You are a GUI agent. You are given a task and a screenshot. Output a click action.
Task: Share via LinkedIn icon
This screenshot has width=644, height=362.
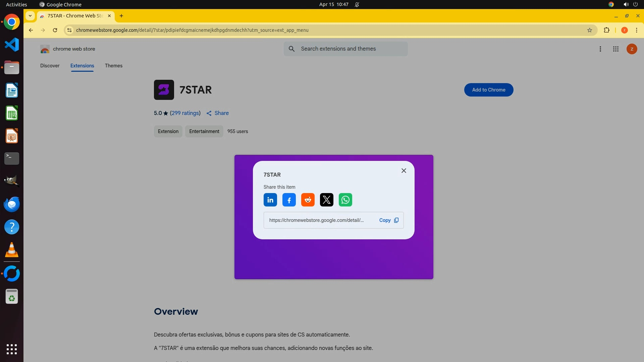(x=270, y=200)
